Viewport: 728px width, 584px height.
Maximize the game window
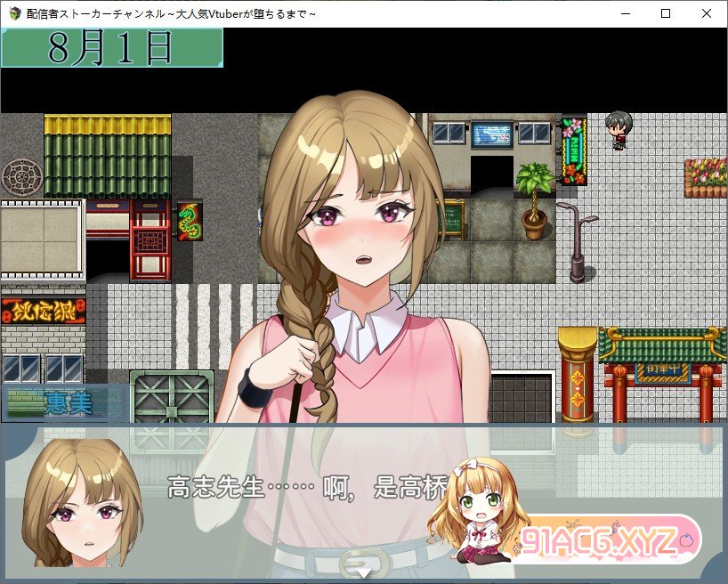click(666, 13)
